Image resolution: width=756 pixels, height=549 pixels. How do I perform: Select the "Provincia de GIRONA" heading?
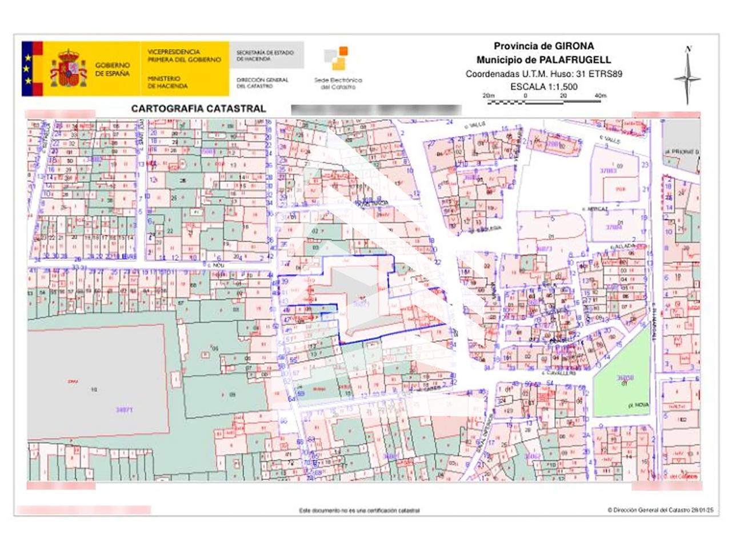pos(543,46)
